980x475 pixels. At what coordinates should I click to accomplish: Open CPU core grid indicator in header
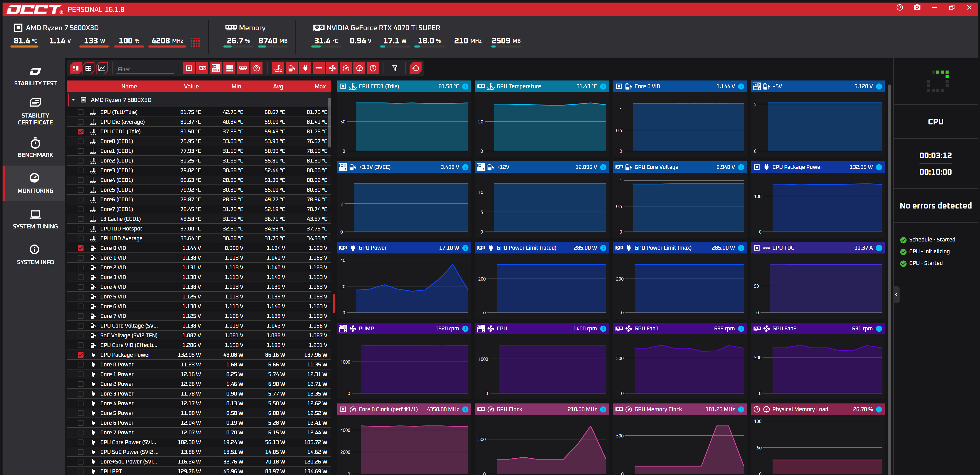(x=195, y=42)
